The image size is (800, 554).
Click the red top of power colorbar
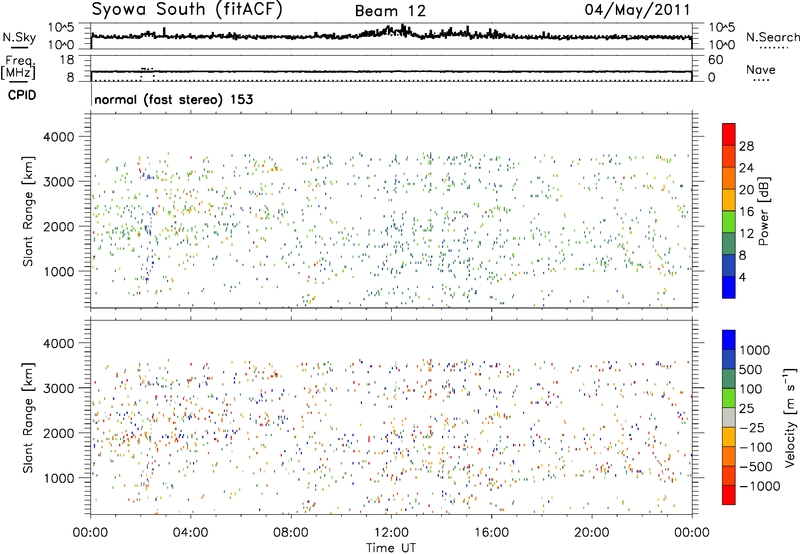click(x=729, y=134)
